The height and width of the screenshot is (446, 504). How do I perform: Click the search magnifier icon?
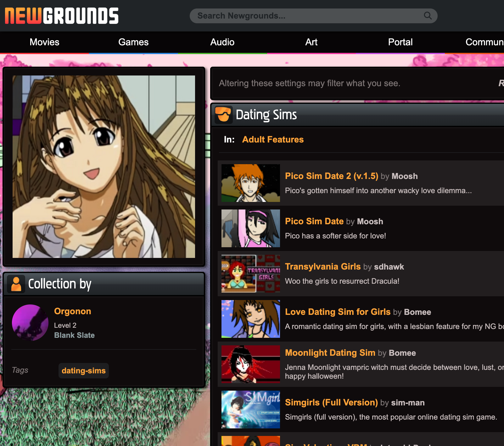(428, 16)
